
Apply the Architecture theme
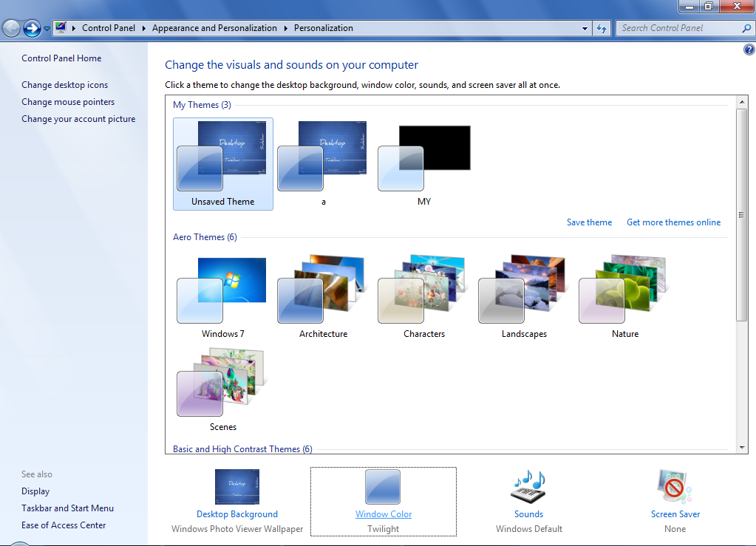(x=324, y=296)
